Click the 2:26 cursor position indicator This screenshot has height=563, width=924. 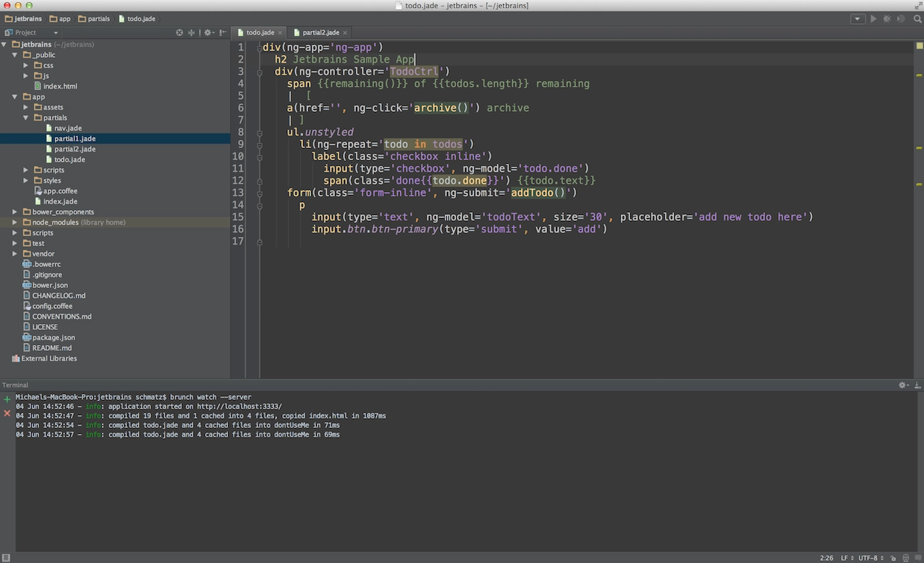(x=827, y=558)
